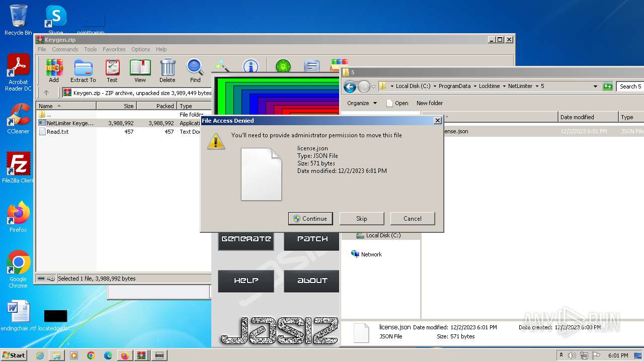This screenshot has width=644, height=362.
Task: Click the Comment icon in WinRAR toolbar
Action: (x=312, y=66)
